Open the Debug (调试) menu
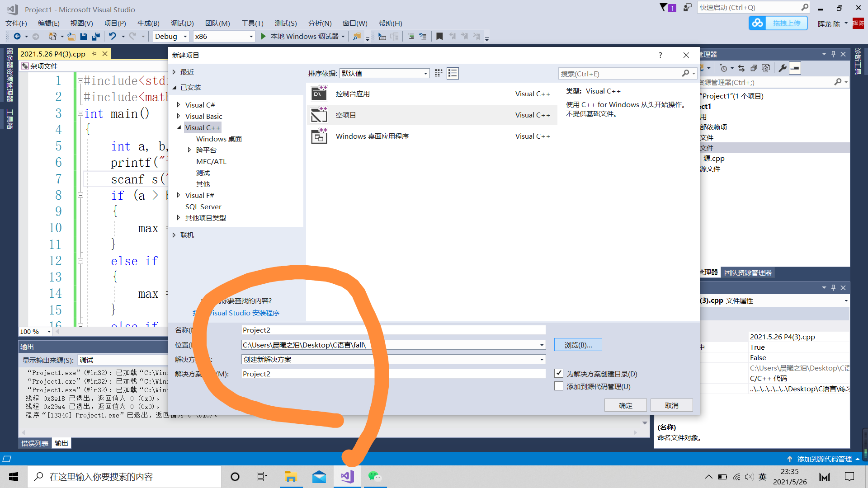The image size is (868, 488). point(182,23)
